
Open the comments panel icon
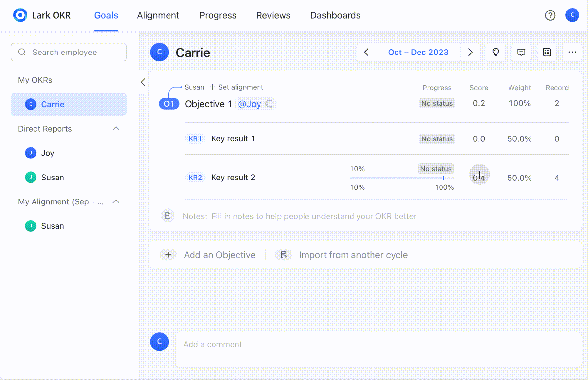click(x=521, y=52)
